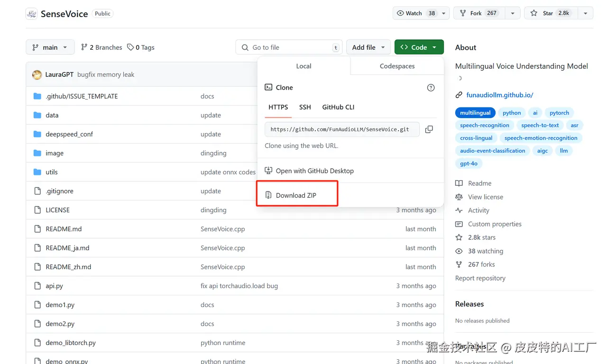Viewport: 607px width, 364px height.
Task: Click the copy URL to clipboard icon
Action: (429, 129)
